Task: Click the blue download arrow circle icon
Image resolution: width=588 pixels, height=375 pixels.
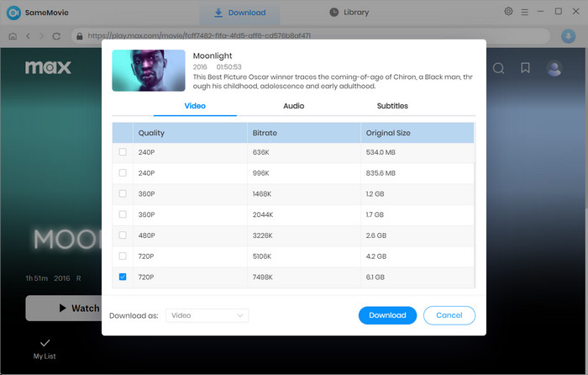Action: [x=568, y=36]
